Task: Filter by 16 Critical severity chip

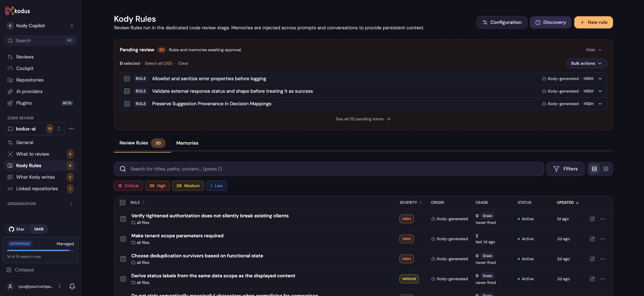Action: click(128, 186)
